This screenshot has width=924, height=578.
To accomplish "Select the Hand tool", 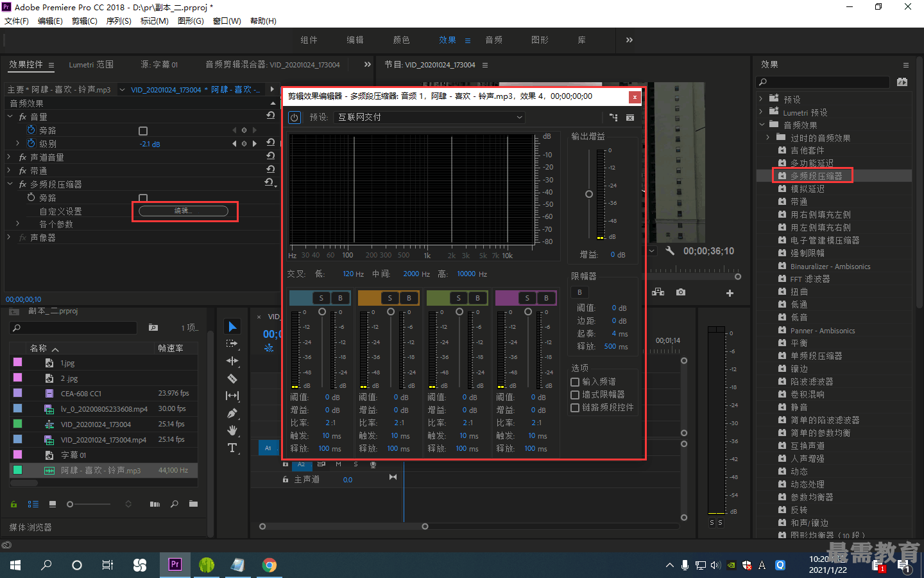I will point(232,430).
